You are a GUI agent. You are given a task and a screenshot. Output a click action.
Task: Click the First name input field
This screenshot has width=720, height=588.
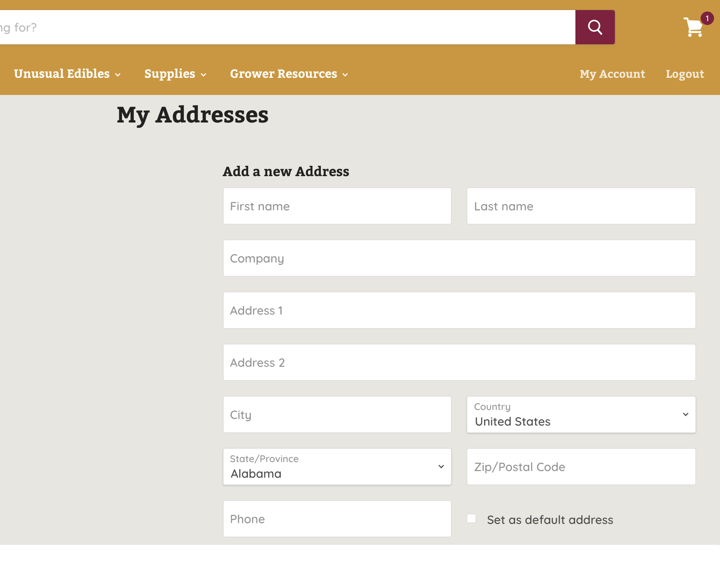[x=337, y=206]
